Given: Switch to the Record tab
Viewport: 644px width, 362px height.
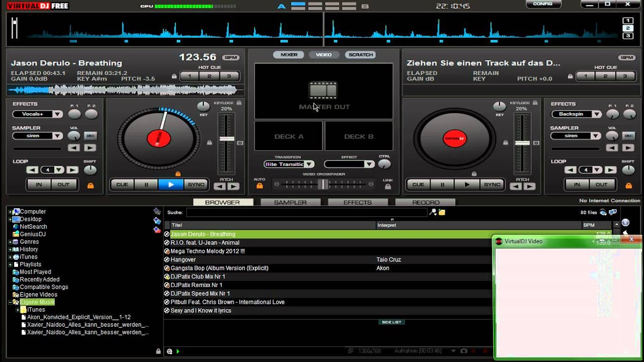Looking at the screenshot, I should click(x=426, y=202).
